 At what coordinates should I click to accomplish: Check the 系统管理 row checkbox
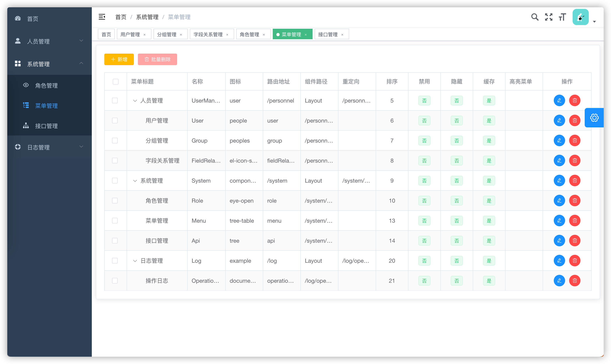(x=115, y=181)
